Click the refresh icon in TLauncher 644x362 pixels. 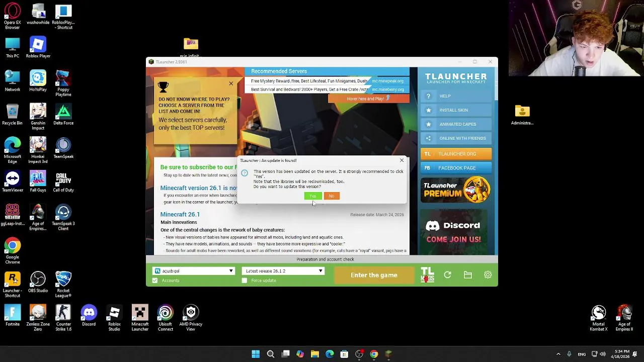[x=447, y=275]
